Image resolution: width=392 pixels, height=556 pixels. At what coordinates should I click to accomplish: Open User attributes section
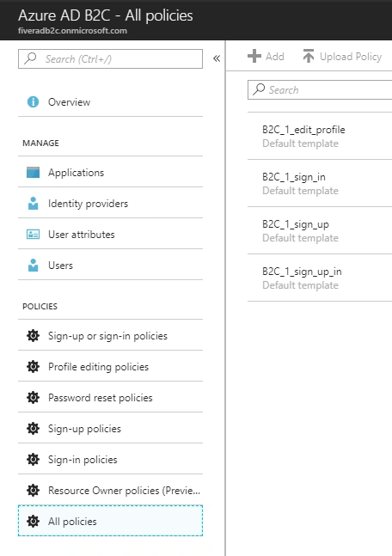[110, 235]
